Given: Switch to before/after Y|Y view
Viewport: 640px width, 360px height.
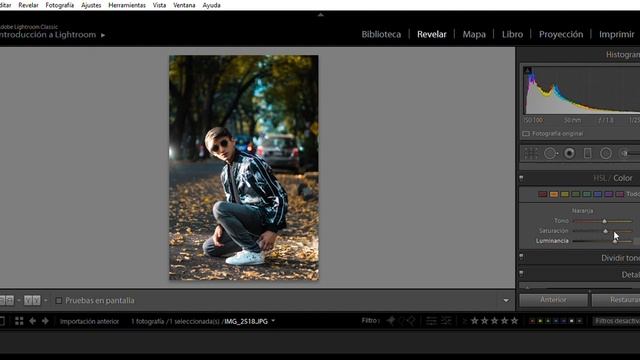Looking at the screenshot, I should point(32,300).
